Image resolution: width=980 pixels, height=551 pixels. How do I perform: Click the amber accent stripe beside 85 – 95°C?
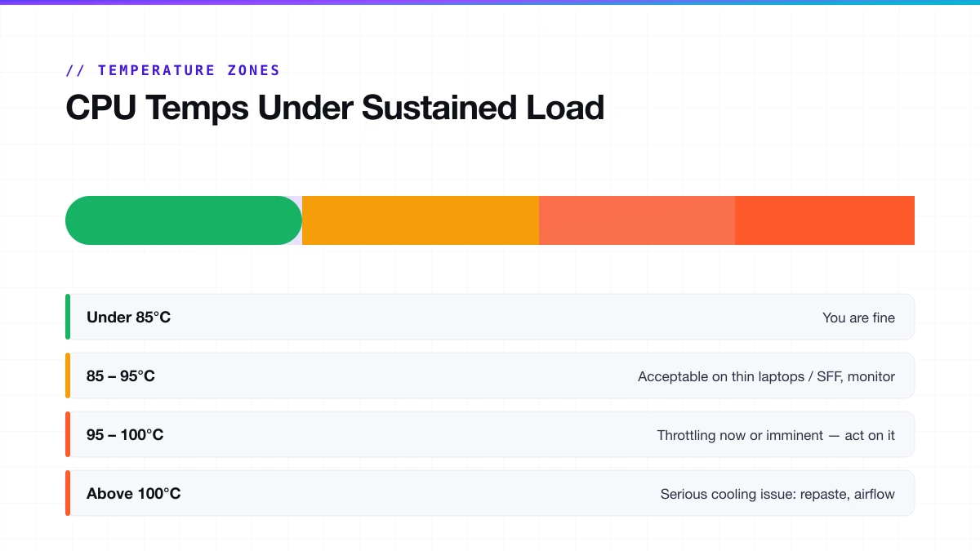(68, 375)
